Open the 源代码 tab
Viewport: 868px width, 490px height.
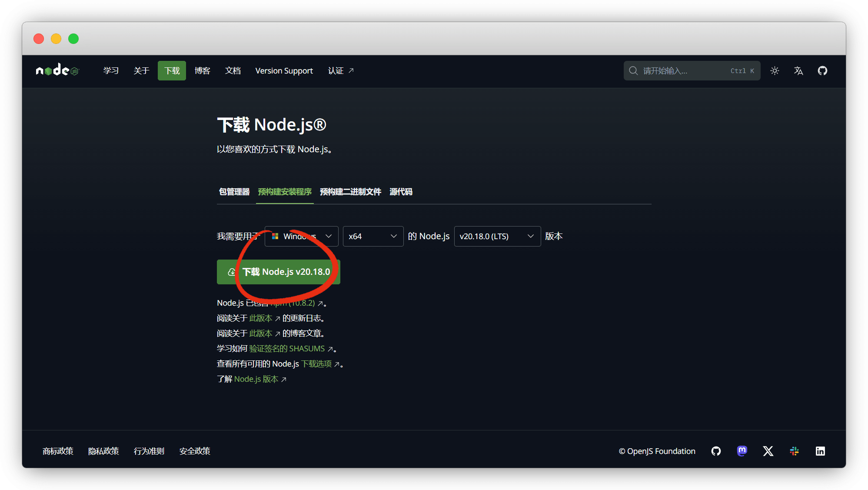[x=401, y=192]
